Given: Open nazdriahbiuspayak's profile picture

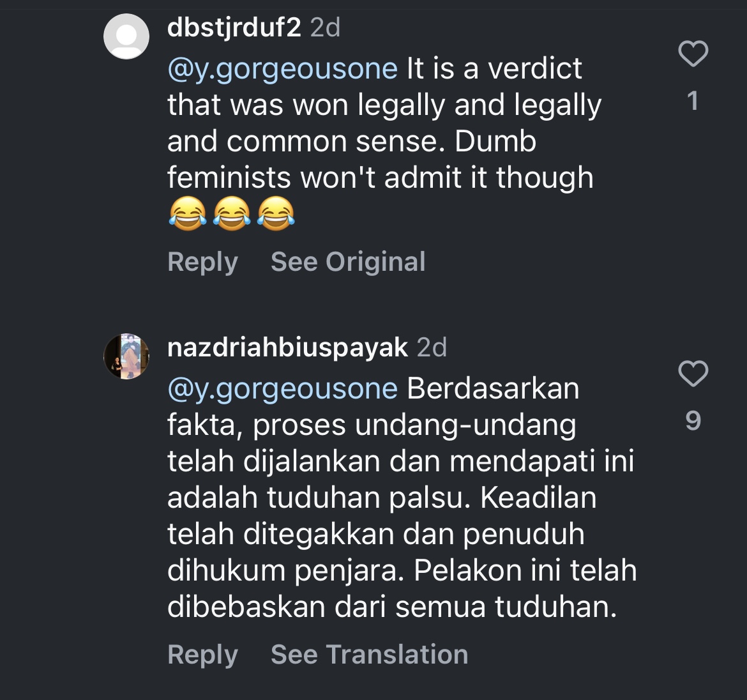Looking at the screenshot, I should 126,356.
